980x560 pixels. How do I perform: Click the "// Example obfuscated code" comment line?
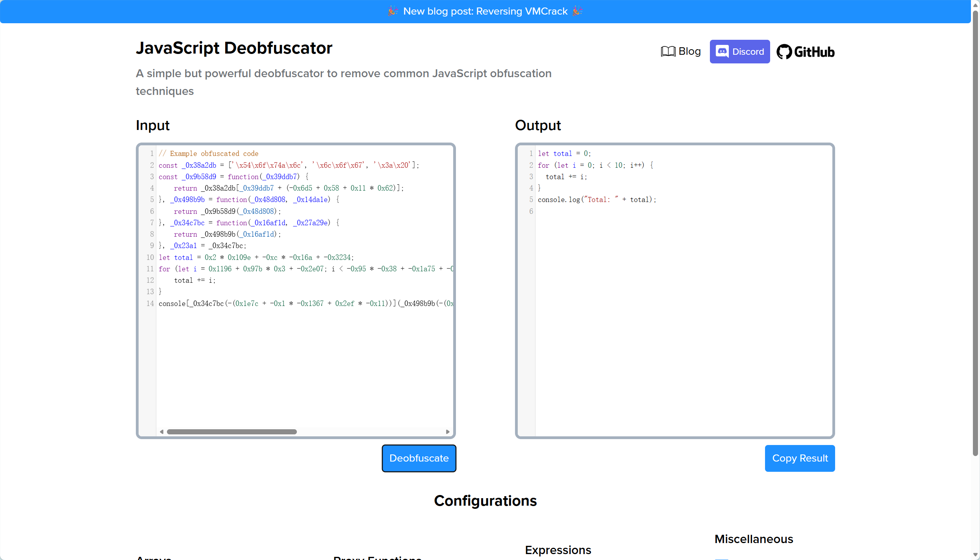[x=208, y=154]
